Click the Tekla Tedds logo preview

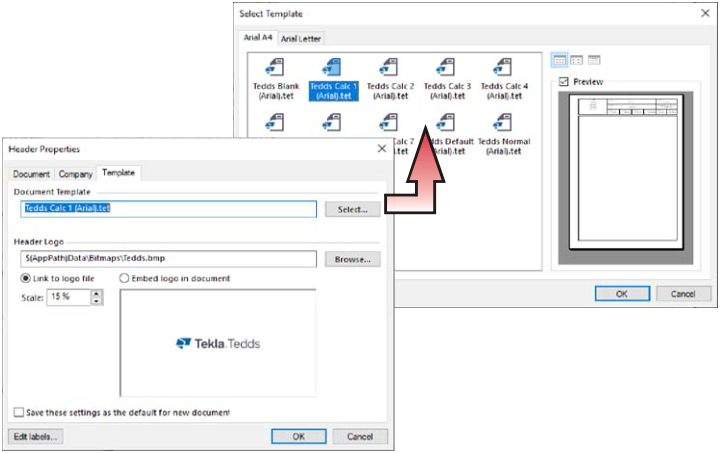click(218, 343)
